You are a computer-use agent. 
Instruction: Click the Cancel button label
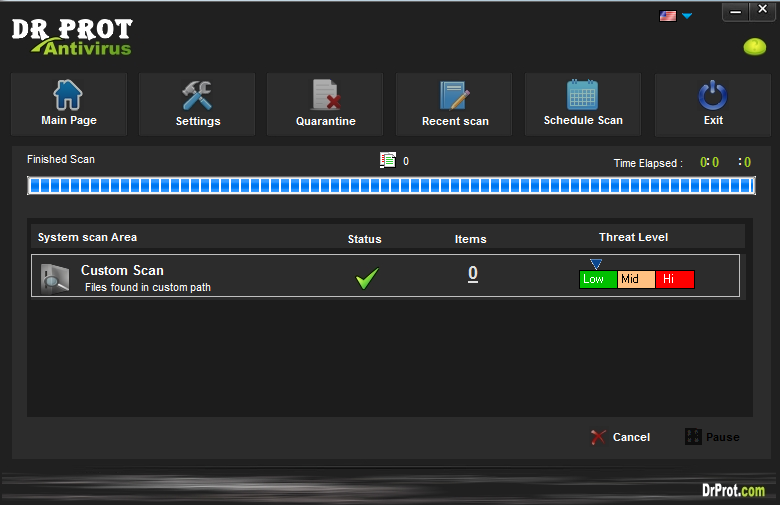pos(631,437)
